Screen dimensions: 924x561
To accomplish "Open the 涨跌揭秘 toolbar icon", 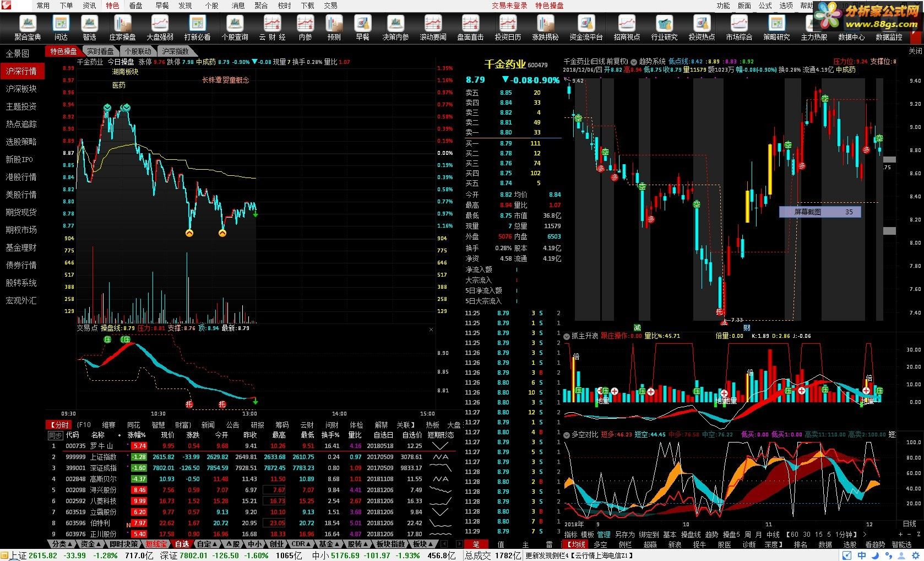I will coord(545,28).
